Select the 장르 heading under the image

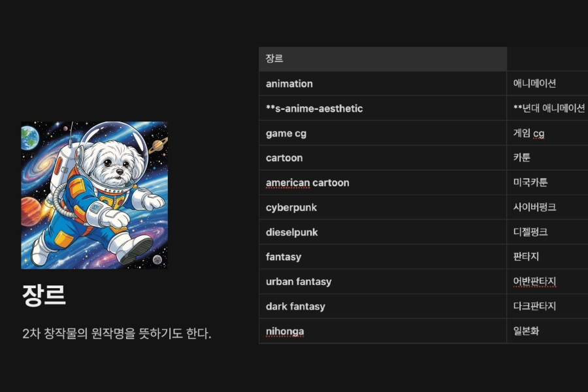click(44, 295)
